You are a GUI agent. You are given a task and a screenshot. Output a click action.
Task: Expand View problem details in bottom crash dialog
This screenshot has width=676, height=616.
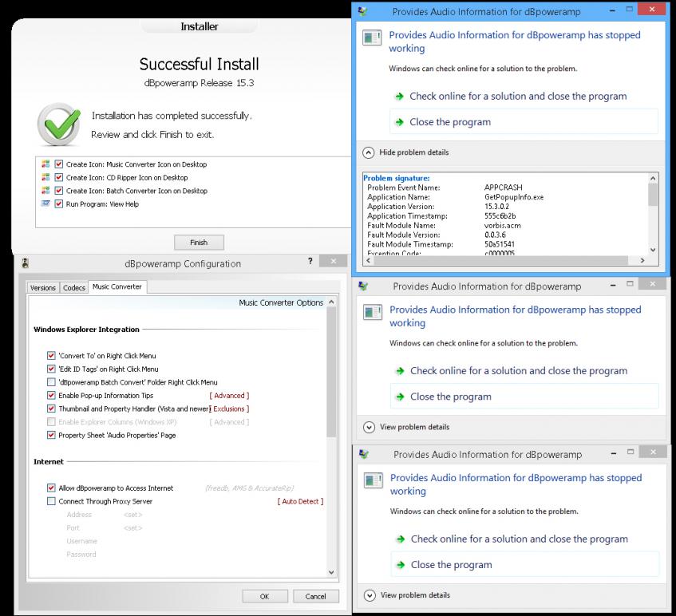tap(369, 595)
